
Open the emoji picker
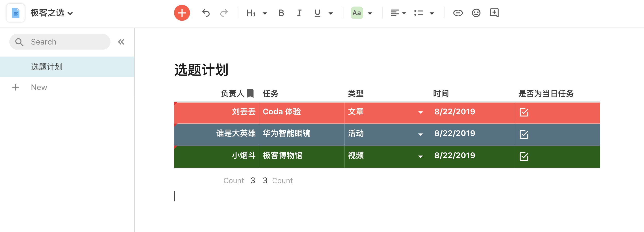coord(476,13)
